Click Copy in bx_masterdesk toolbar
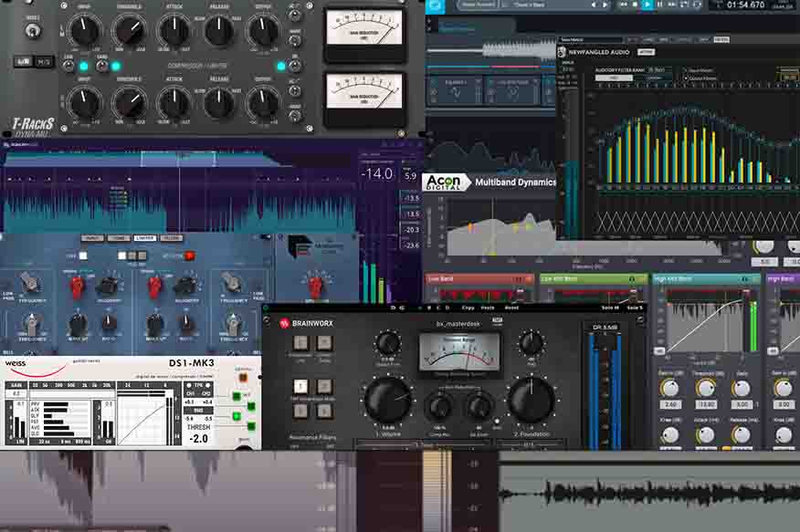The height and width of the screenshot is (532, 800). [468, 308]
